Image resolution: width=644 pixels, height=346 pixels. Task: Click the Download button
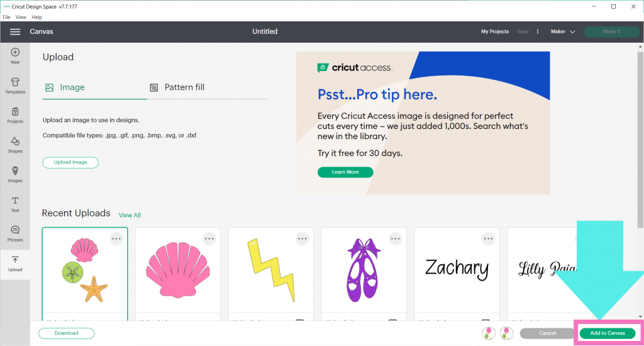pos(67,333)
